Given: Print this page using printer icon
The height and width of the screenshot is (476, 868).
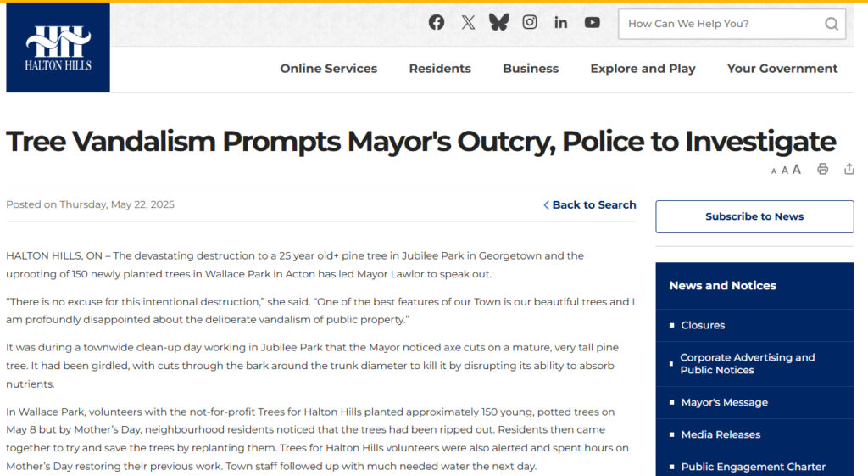Looking at the screenshot, I should (822, 169).
